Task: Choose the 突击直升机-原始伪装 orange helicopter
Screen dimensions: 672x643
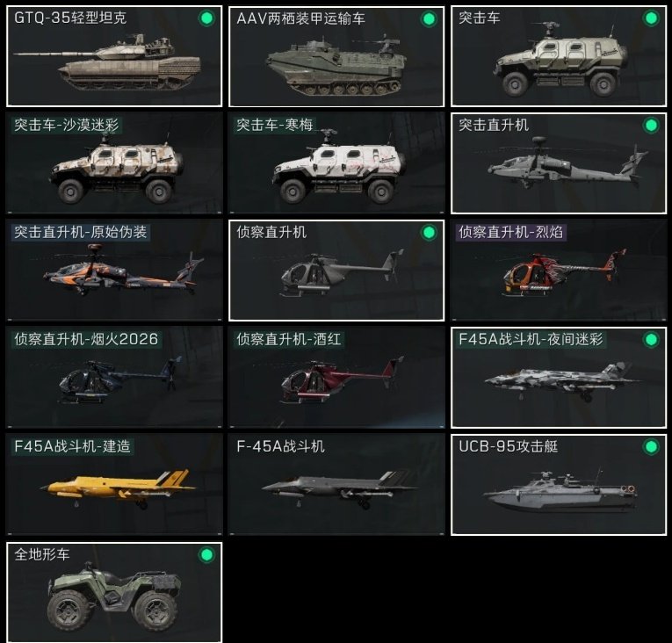Action: (x=123, y=271)
